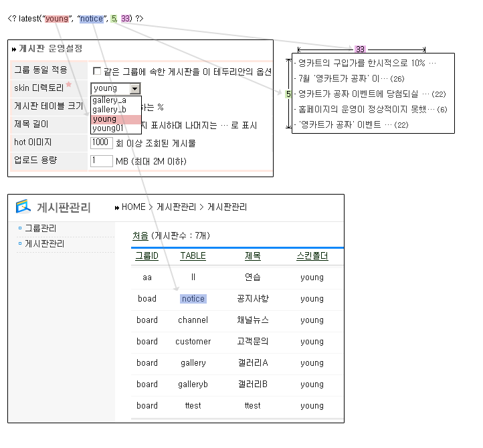Click the 제목 column header

252,256
